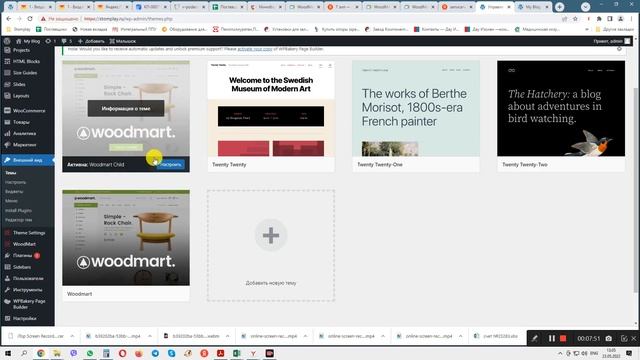640x360 pixels.
Task: Open Настроить submenu item in the sidebar
Action: click(x=16, y=182)
